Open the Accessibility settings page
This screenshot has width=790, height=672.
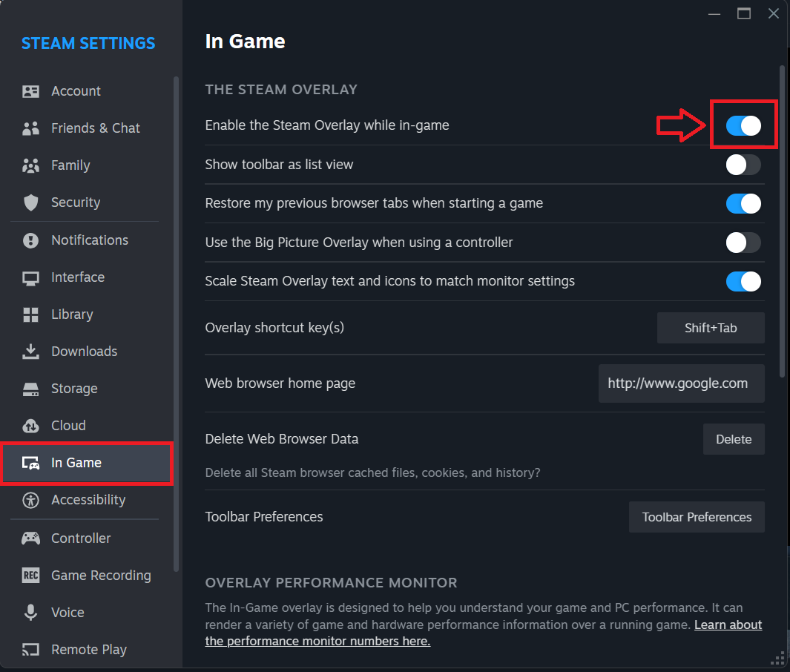click(x=88, y=500)
